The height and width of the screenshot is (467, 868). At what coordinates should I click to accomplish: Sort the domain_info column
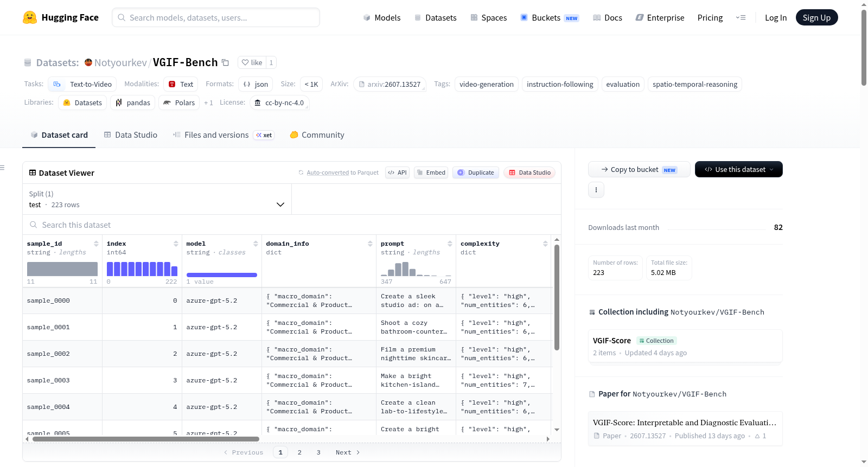(370, 244)
